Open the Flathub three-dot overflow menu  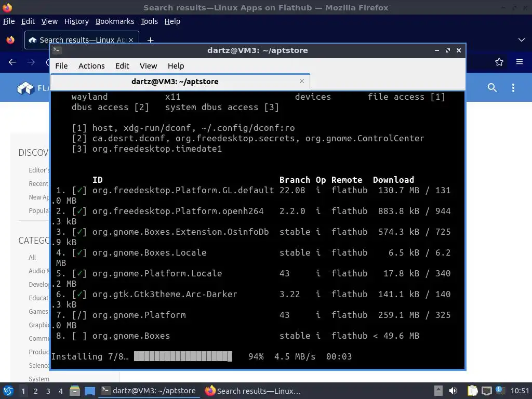click(513, 88)
